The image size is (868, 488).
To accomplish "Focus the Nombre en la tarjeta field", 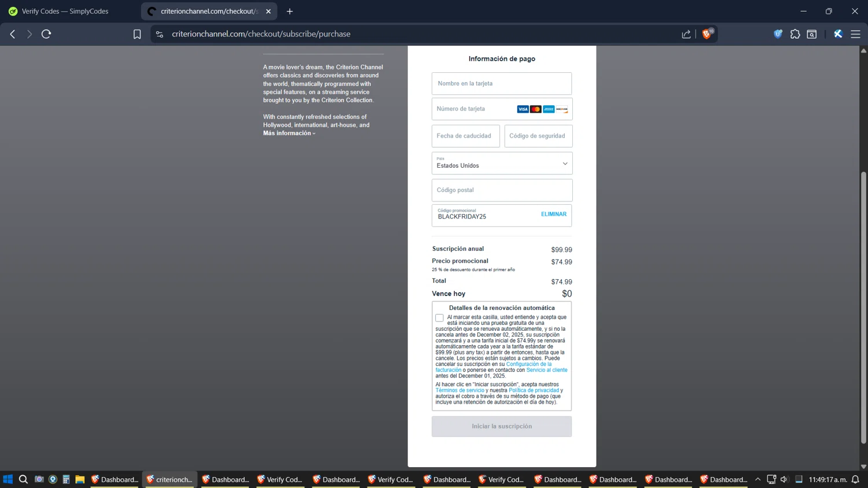I will click(x=502, y=83).
